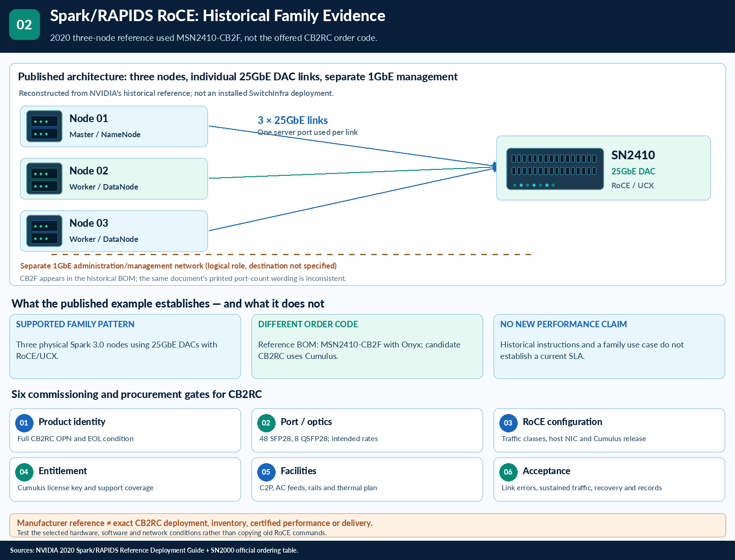Click the NO NEW PERFORMANCE CLAIM card heading
The image size is (735, 560).
click(x=563, y=324)
